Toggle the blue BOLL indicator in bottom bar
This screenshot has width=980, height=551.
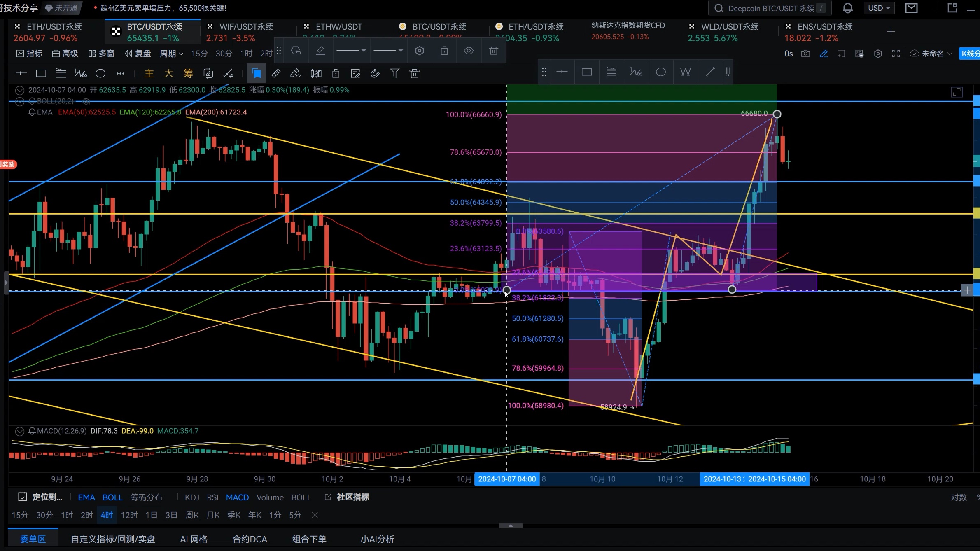112,497
